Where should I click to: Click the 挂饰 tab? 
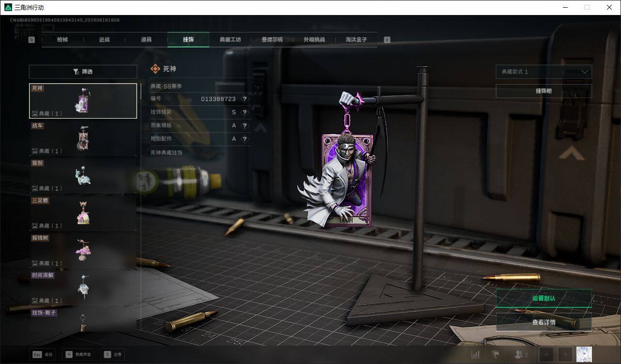pos(188,40)
